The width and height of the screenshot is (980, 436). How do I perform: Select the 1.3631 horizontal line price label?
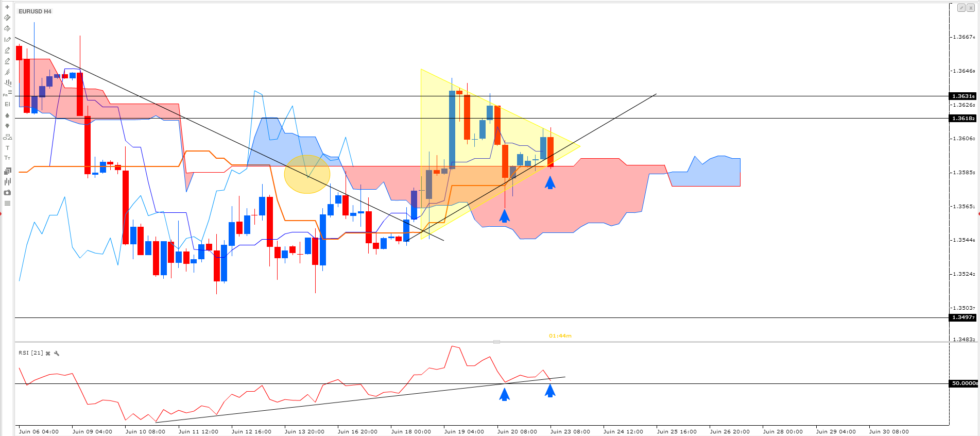point(963,96)
